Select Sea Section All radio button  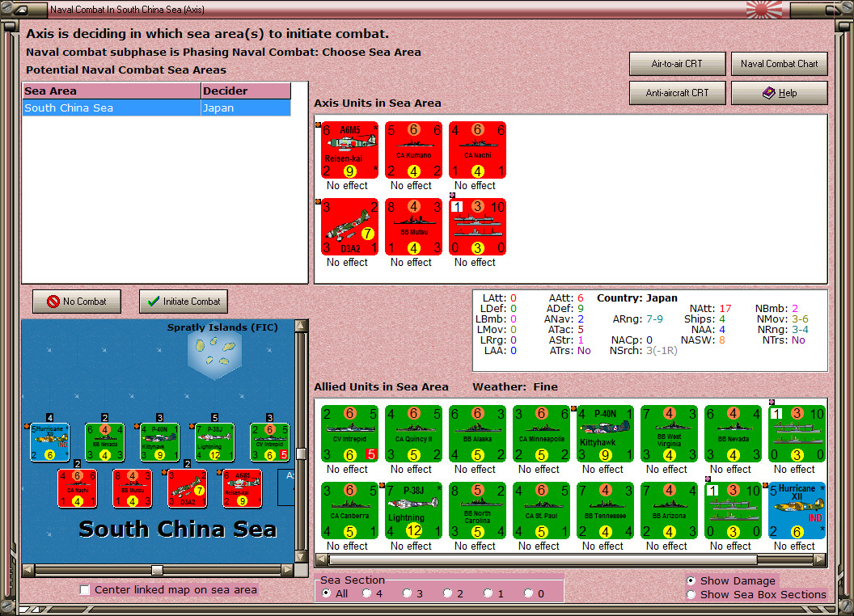326,593
